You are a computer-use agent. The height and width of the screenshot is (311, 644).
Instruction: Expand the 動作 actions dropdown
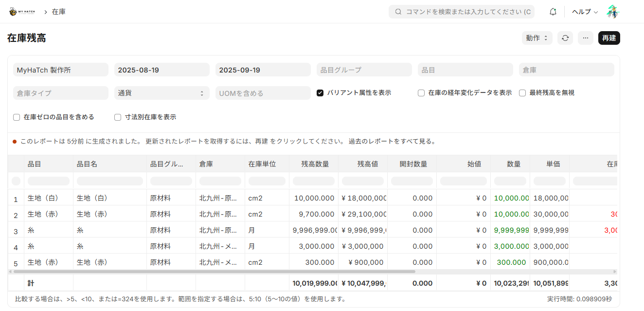[537, 37]
